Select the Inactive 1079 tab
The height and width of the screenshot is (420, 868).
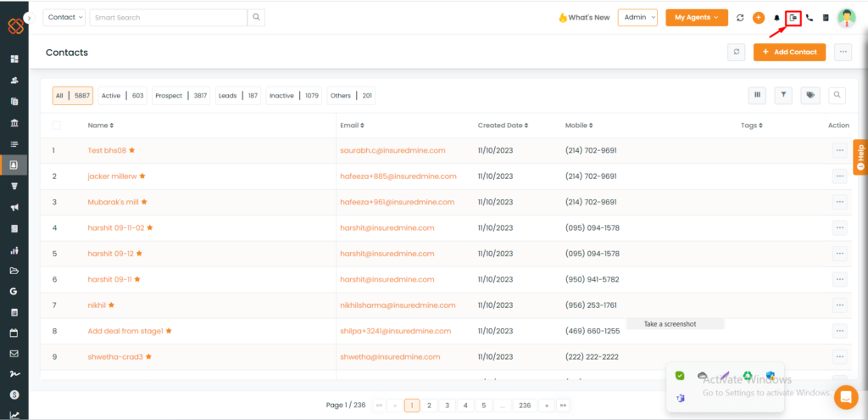pos(294,95)
